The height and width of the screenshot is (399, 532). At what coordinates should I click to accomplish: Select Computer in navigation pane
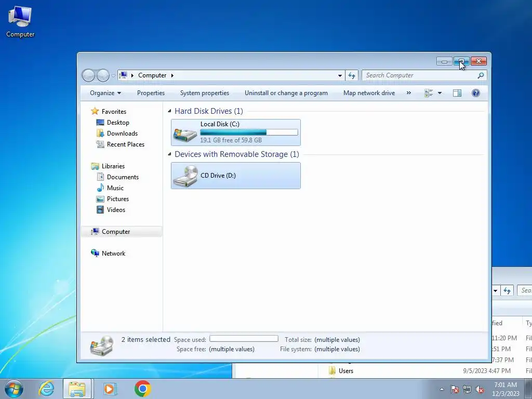122,231
